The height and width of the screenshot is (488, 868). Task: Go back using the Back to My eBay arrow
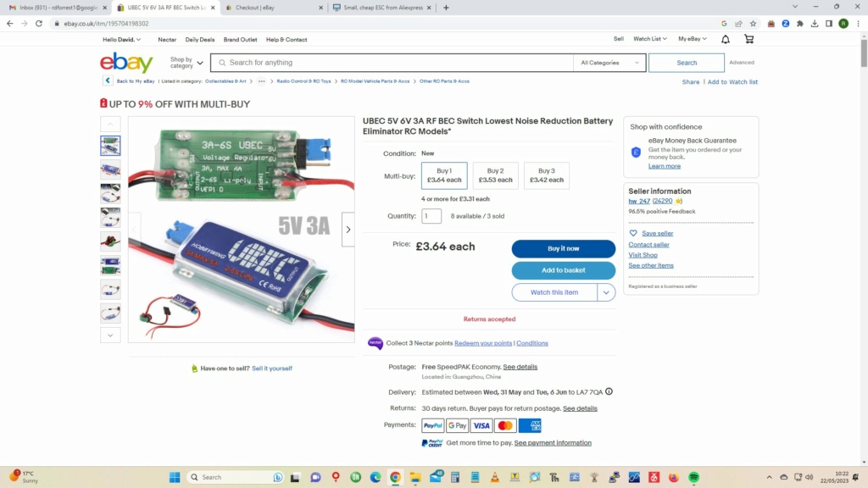[x=108, y=80]
